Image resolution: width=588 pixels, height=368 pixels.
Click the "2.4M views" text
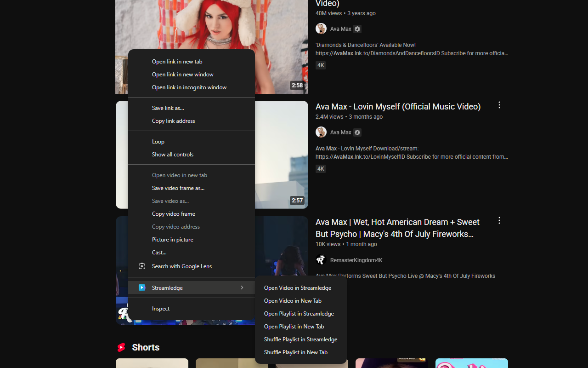coord(329,117)
